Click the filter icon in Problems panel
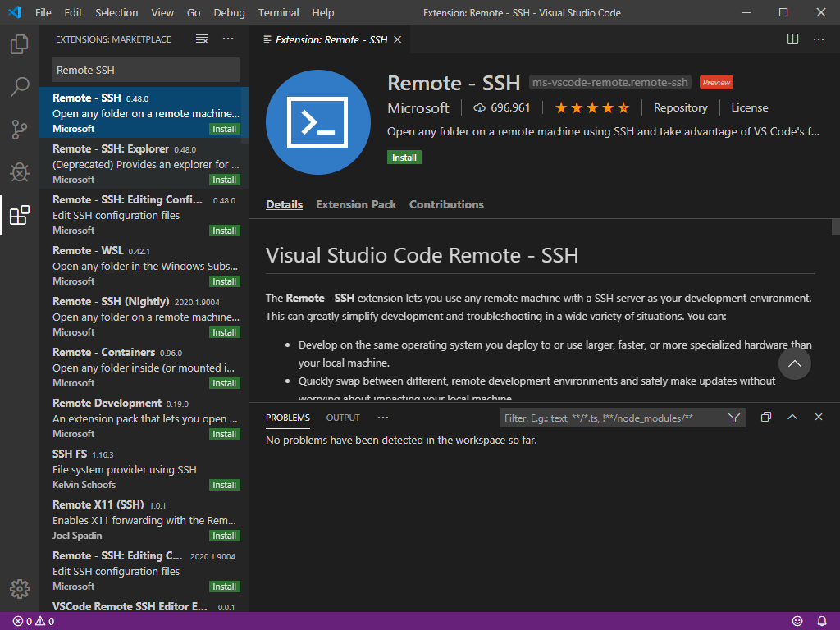 pyautogui.click(x=733, y=418)
